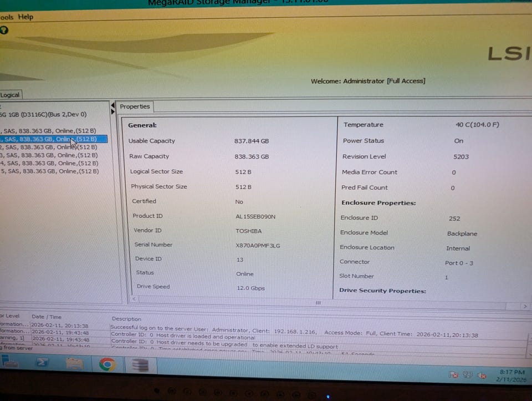Click Enclosure Location value Internal
The width and height of the screenshot is (532, 401).
(x=458, y=248)
